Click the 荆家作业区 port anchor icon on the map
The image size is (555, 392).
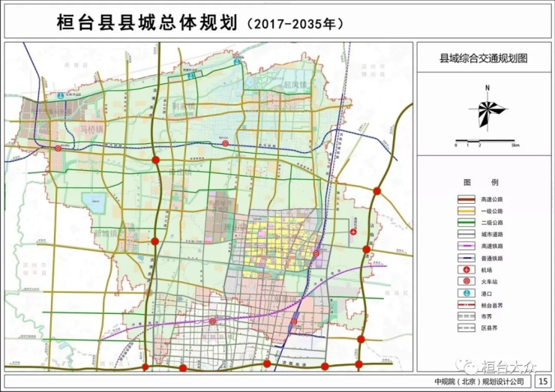click(191, 76)
